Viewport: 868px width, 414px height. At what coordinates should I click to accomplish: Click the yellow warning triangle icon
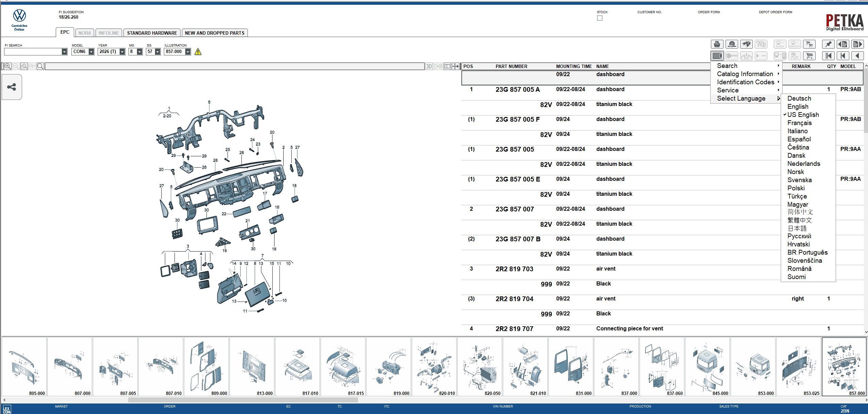point(198,52)
